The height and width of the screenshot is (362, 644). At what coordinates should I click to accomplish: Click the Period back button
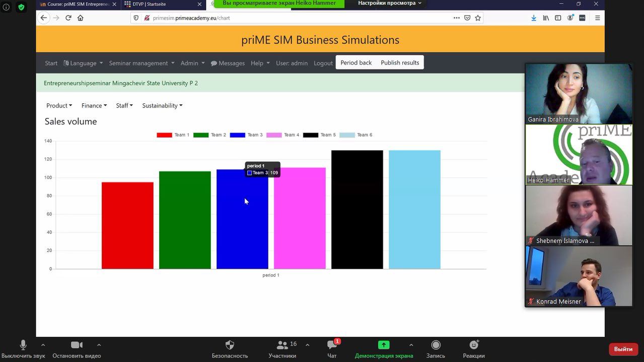pyautogui.click(x=356, y=63)
